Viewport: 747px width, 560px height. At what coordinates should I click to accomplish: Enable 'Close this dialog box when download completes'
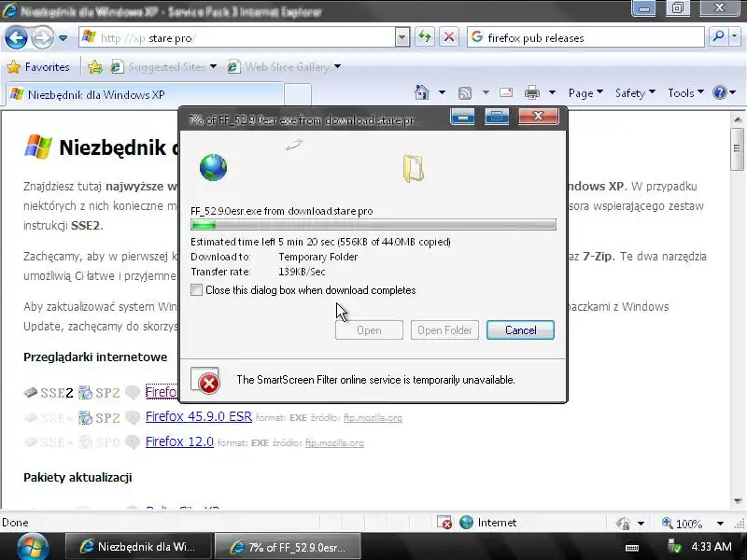point(196,290)
